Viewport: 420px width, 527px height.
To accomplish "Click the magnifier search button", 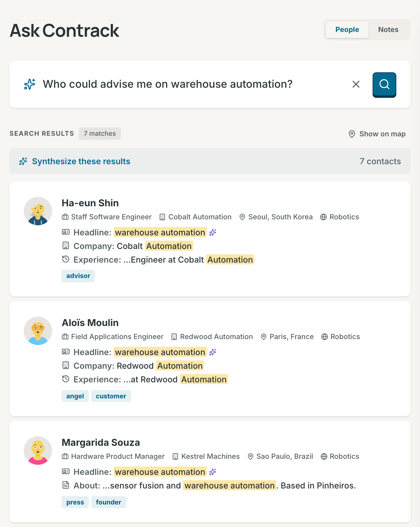I will (x=384, y=84).
